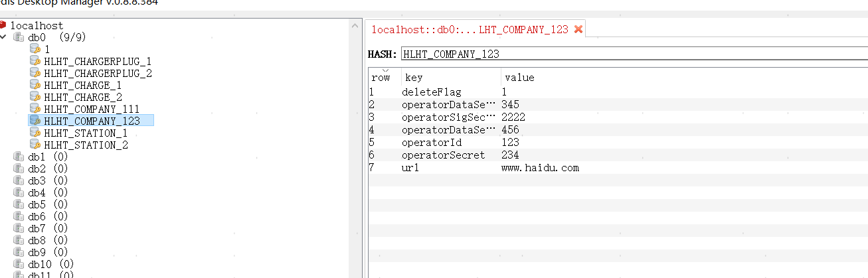Select the db9 (0) label

tap(48, 252)
